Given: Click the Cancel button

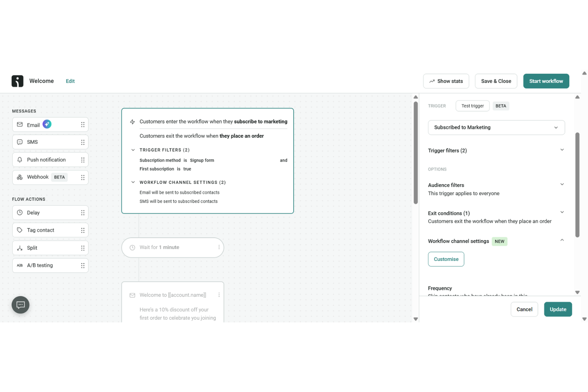Looking at the screenshot, I should click(x=524, y=309).
